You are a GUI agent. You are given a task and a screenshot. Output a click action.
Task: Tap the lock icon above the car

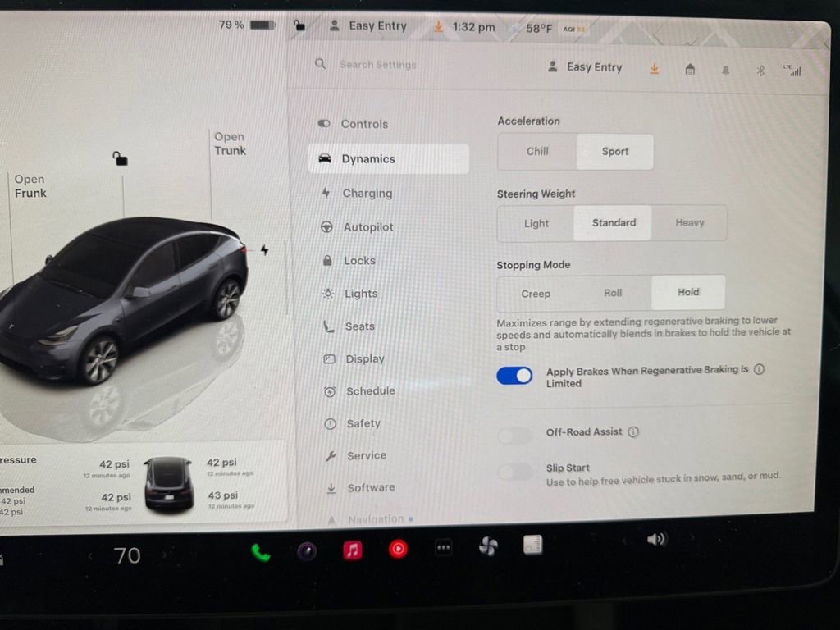pos(120,158)
